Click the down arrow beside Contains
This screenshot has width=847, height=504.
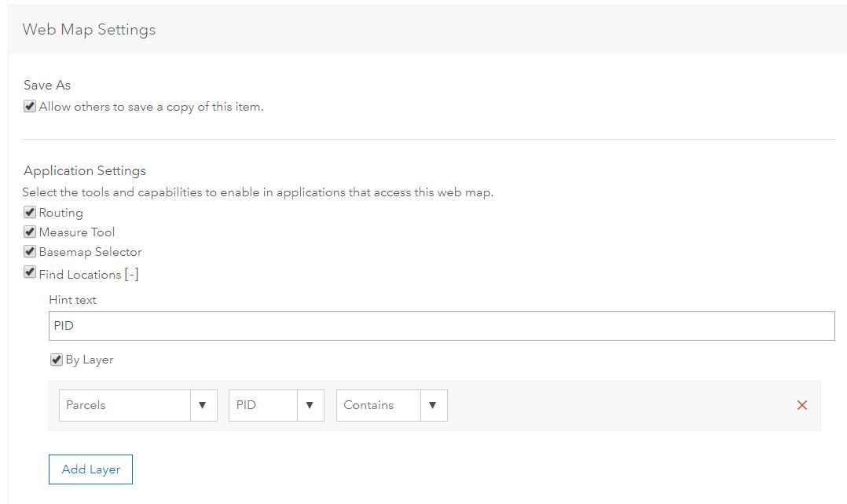433,405
